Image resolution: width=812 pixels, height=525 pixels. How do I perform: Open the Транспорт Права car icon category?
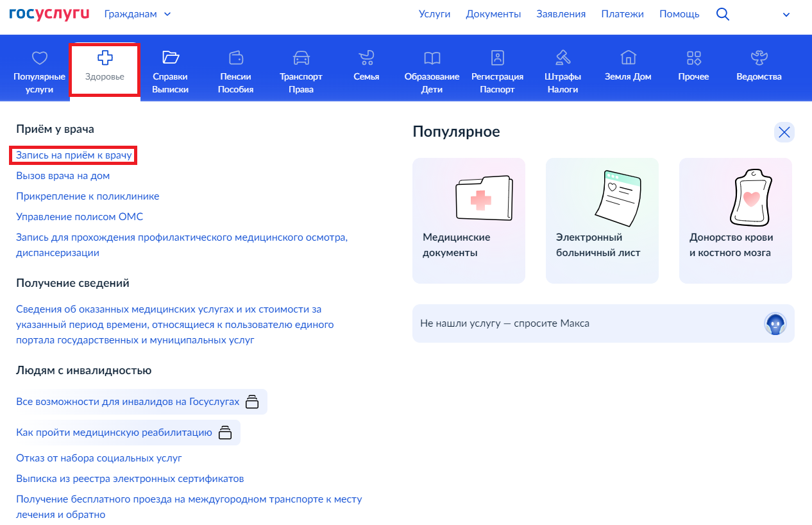(x=301, y=71)
